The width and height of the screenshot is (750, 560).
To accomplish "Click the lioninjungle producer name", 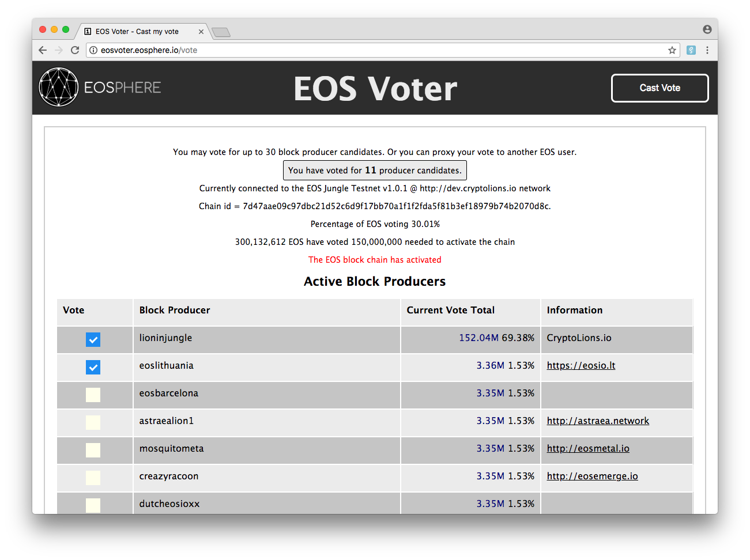I will click(165, 338).
